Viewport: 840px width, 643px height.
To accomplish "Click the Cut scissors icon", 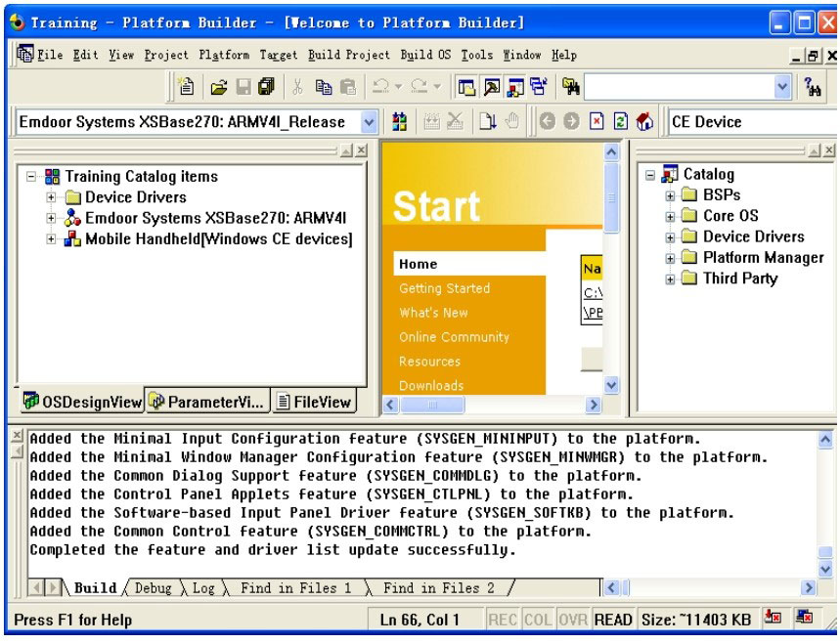I will [x=298, y=87].
